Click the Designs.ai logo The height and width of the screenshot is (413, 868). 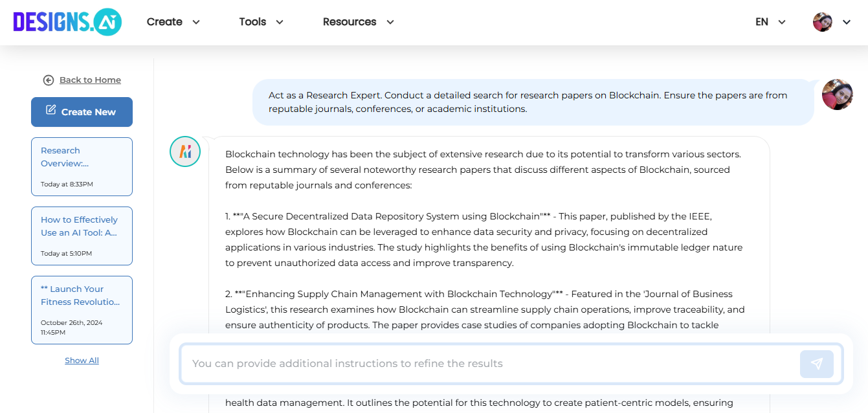pos(67,21)
